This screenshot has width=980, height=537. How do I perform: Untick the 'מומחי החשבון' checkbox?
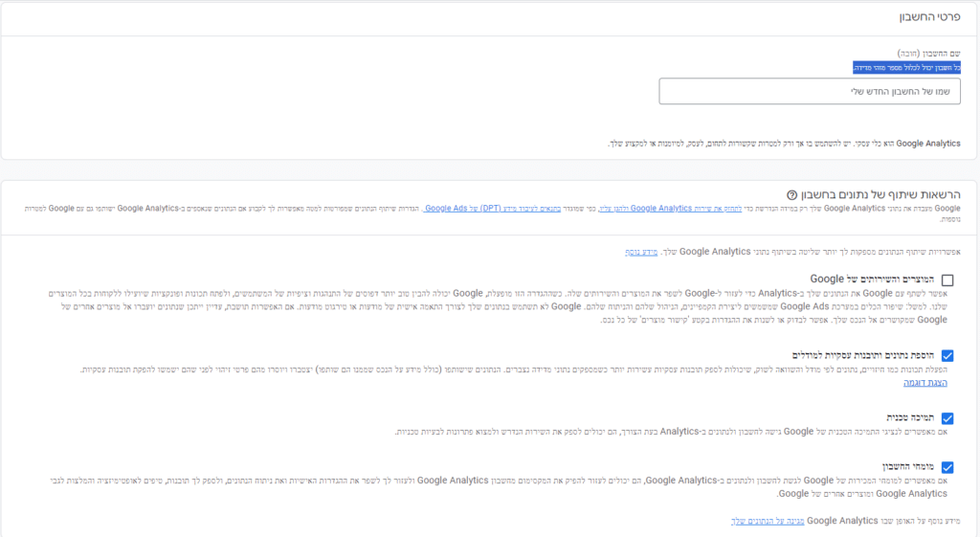click(x=947, y=468)
